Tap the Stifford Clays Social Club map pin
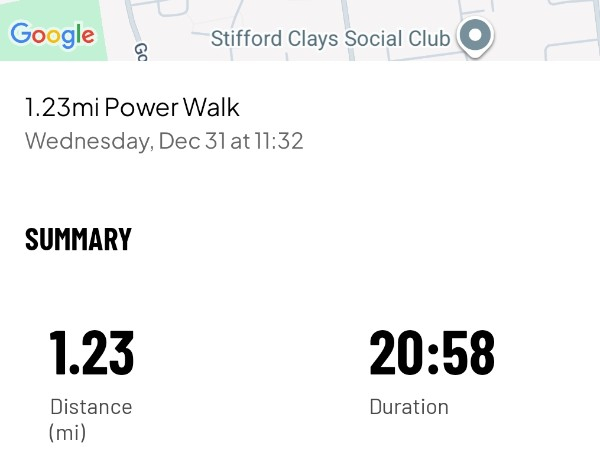Image resolution: width=600 pixels, height=450 pixels. (x=476, y=36)
